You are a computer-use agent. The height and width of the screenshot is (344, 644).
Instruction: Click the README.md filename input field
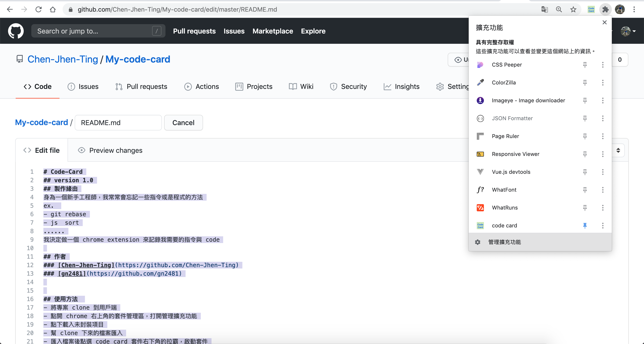118,123
